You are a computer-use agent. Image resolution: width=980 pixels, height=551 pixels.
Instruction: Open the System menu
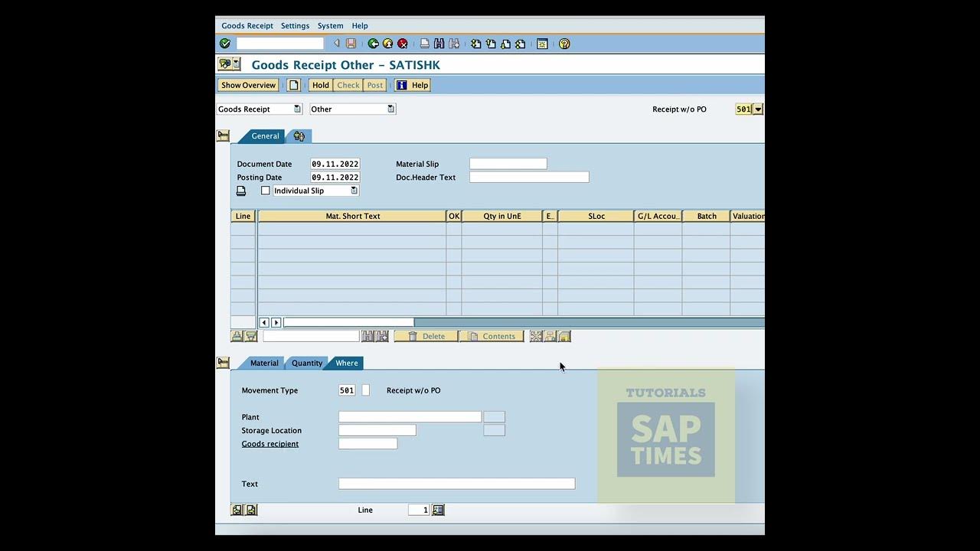331,26
